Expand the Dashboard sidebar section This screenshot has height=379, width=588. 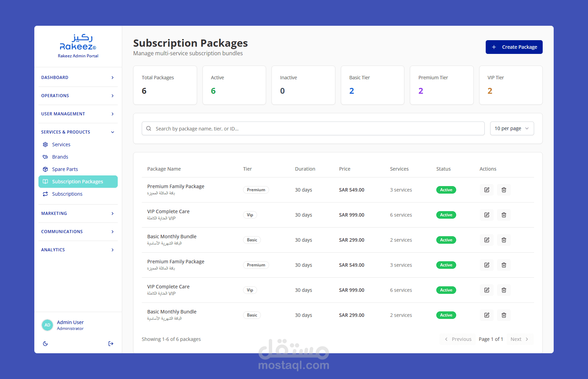(x=78, y=78)
